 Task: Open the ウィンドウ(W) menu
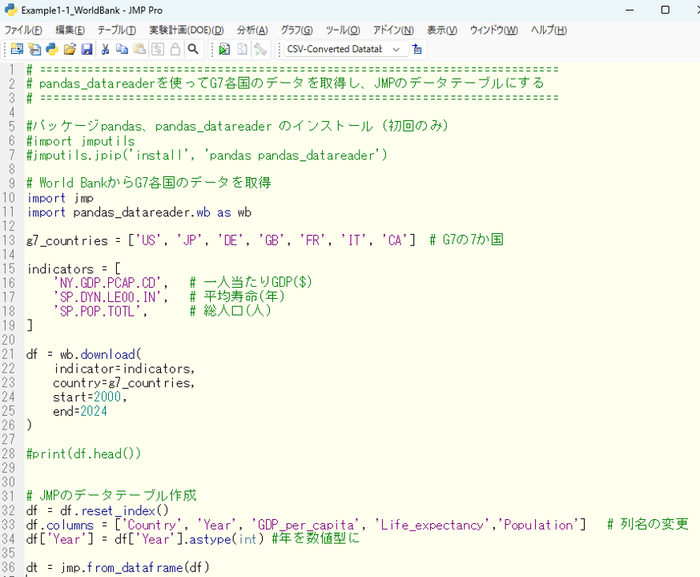494,30
